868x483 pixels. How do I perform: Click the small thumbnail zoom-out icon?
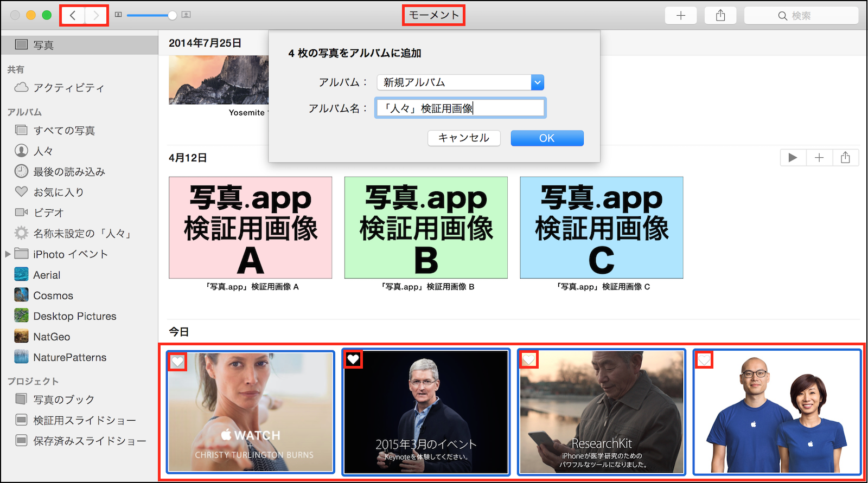coord(118,15)
